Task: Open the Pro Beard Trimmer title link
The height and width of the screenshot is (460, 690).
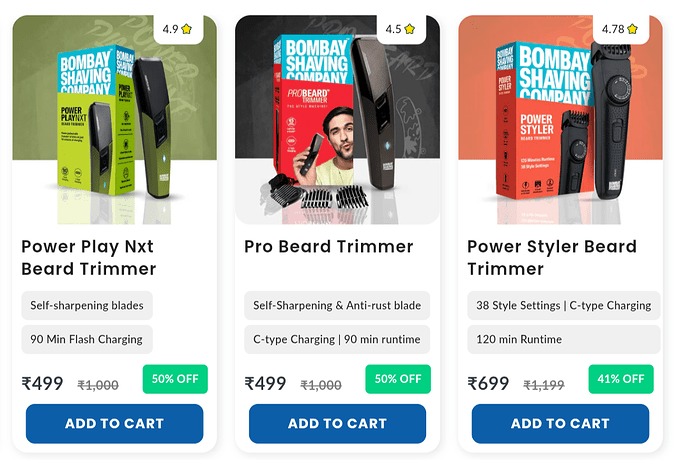Action: 329,246
